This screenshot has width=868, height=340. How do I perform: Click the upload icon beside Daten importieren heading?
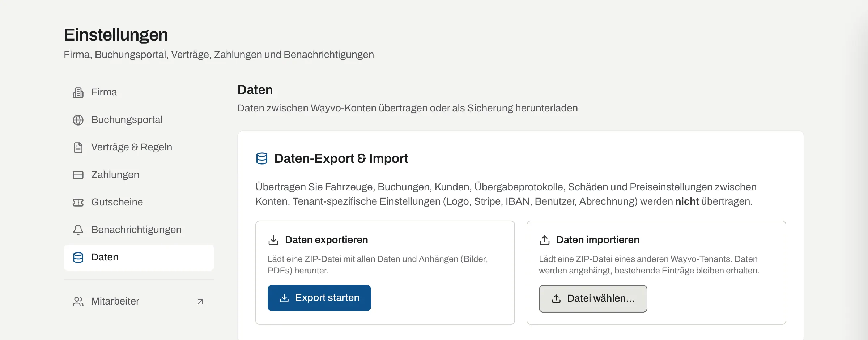tap(545, 240)
